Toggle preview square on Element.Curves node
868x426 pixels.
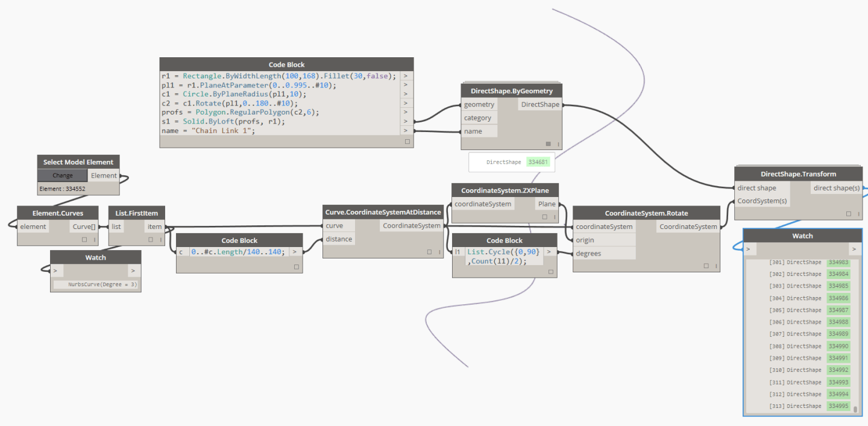point(85,239)
